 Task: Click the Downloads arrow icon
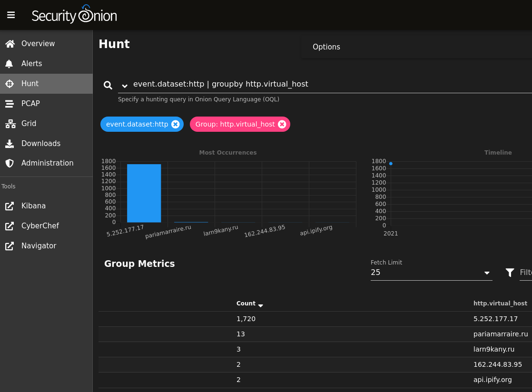10,144
